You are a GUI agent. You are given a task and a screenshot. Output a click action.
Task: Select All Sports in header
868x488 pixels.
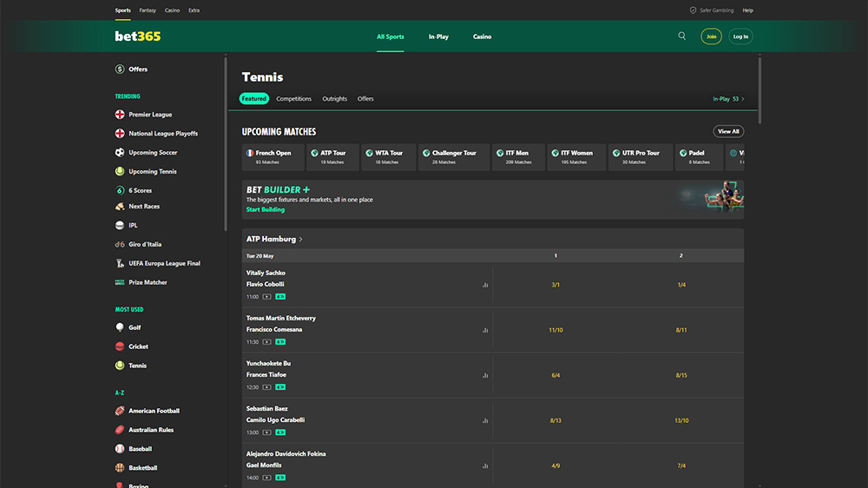coord(391,36)
